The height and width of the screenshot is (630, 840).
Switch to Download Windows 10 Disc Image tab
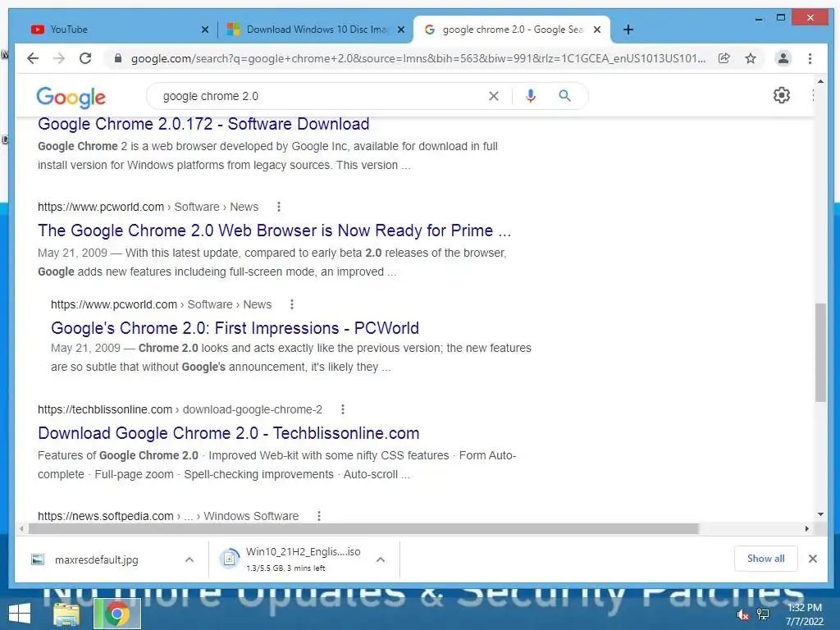coord(316,30)
